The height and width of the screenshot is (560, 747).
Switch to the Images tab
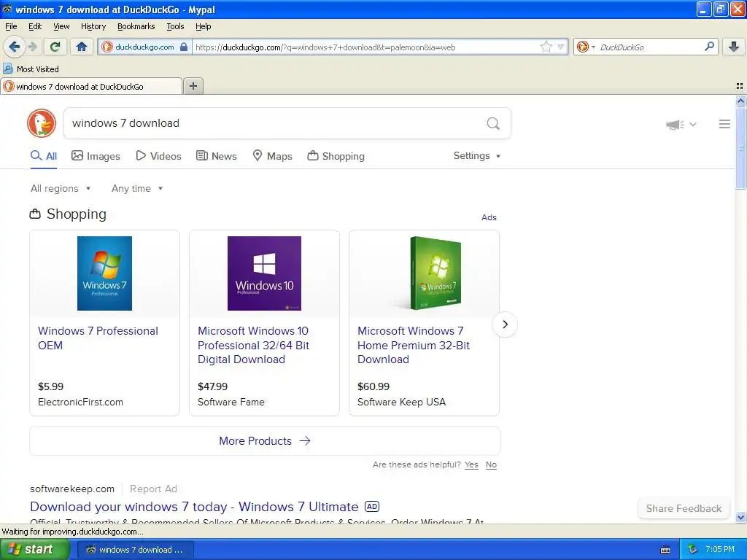pyautogui.click(x=96, y=156)
